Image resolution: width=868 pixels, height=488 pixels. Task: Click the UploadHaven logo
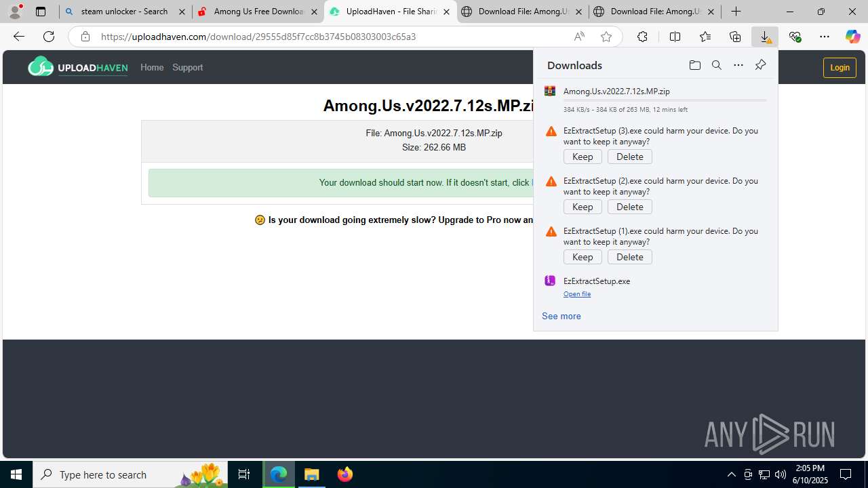(x=77, y=67)
